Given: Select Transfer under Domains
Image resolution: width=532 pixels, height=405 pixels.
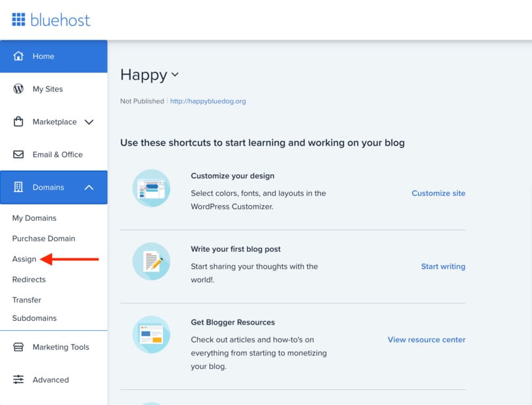Looking at the screenshot, I should click(27, 300).
